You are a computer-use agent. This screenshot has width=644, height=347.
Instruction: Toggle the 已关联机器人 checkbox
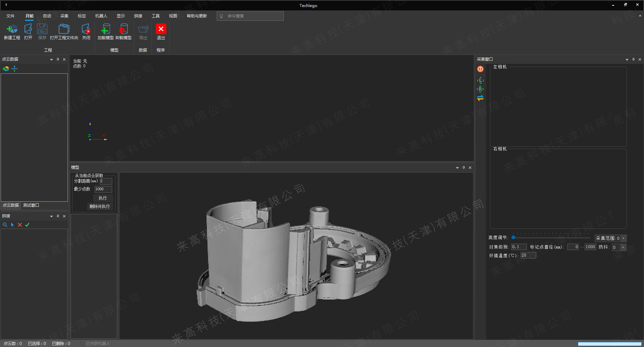[x=82, y=344]
